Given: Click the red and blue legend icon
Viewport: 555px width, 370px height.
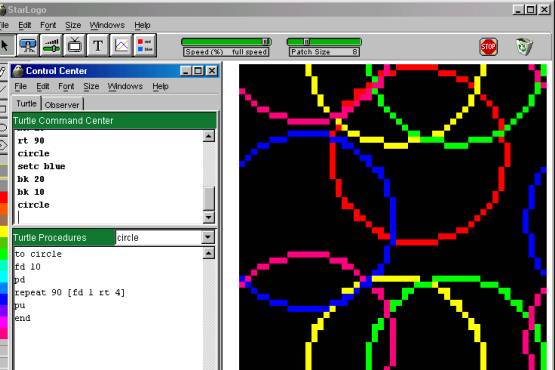Looking at the screenshot, I should 145,45.
